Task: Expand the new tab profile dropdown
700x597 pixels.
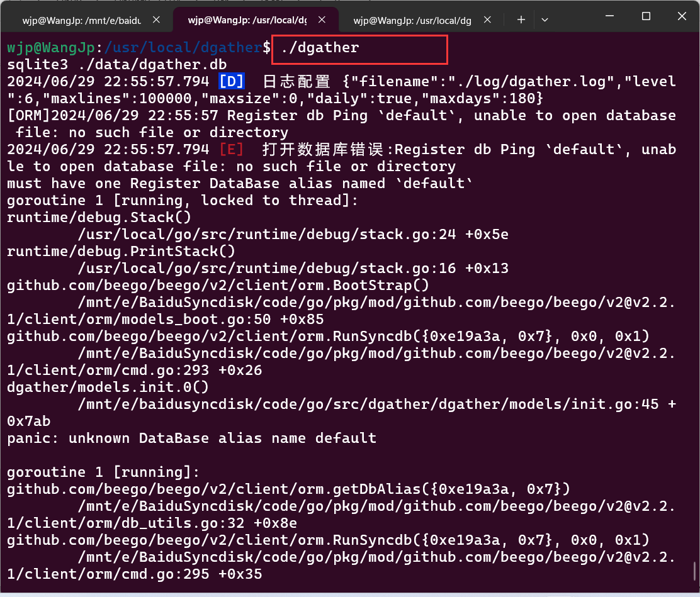Action: pyautogui.click(x=545, y=20)
